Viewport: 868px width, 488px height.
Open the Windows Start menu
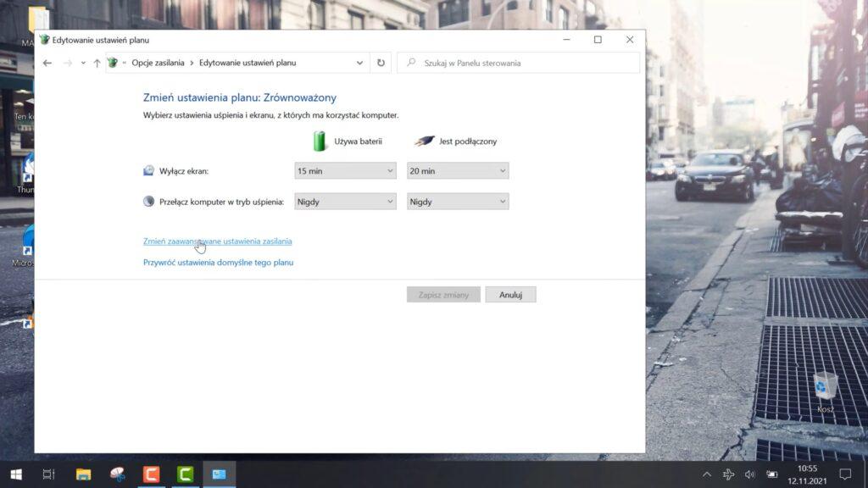pos(15,474)
